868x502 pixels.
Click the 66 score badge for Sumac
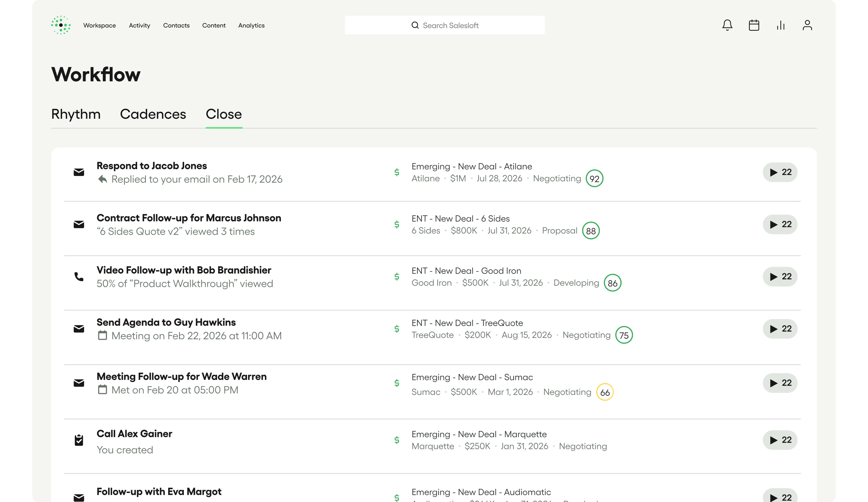pos(605,392)
